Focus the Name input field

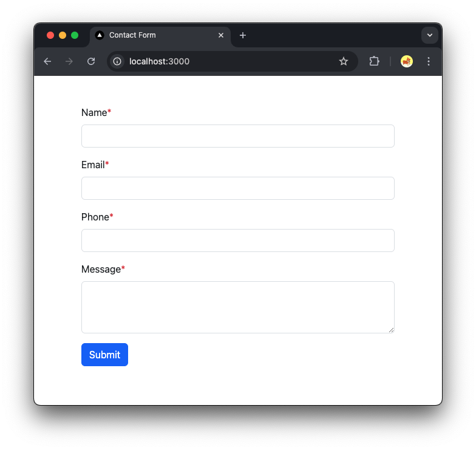point(238,136)
